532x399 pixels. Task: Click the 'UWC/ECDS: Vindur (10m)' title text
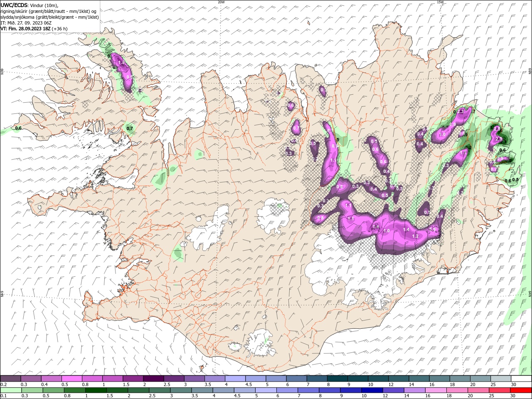pyautogui.click(x=30, y=5)
